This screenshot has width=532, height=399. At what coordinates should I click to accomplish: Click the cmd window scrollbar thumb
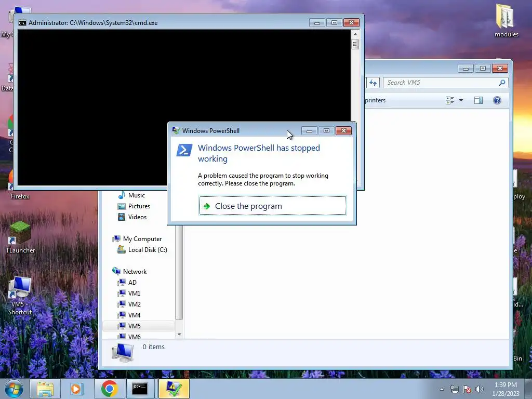(355, 44)
